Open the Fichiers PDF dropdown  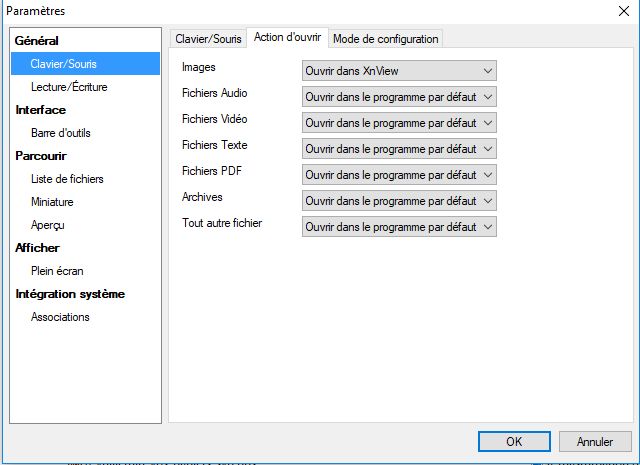point(399,175)
